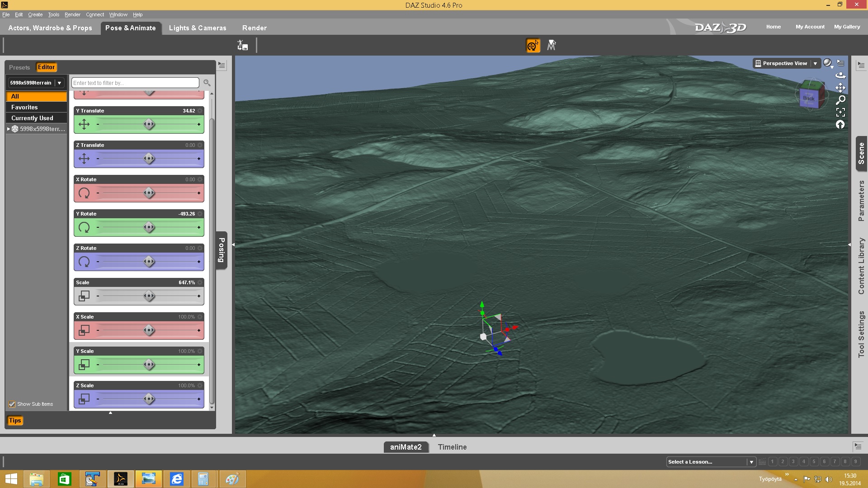Select the Currently Used filter
The height and width of the screenshot is (488, 868).
click(32, 118)
